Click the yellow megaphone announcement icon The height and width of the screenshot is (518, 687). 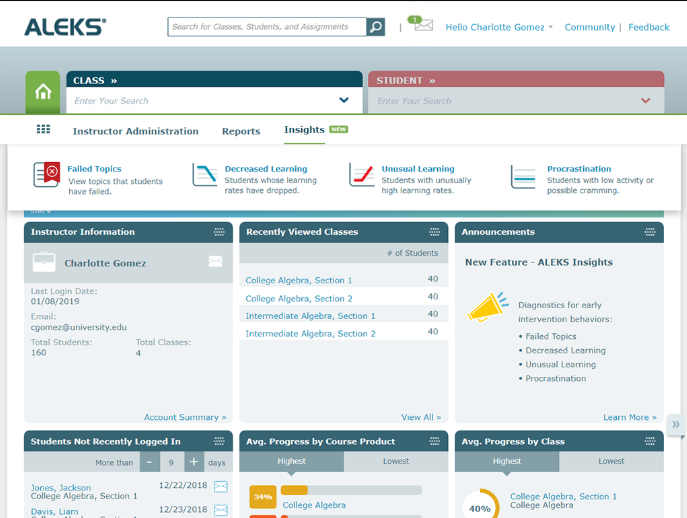tap(488, 307)
